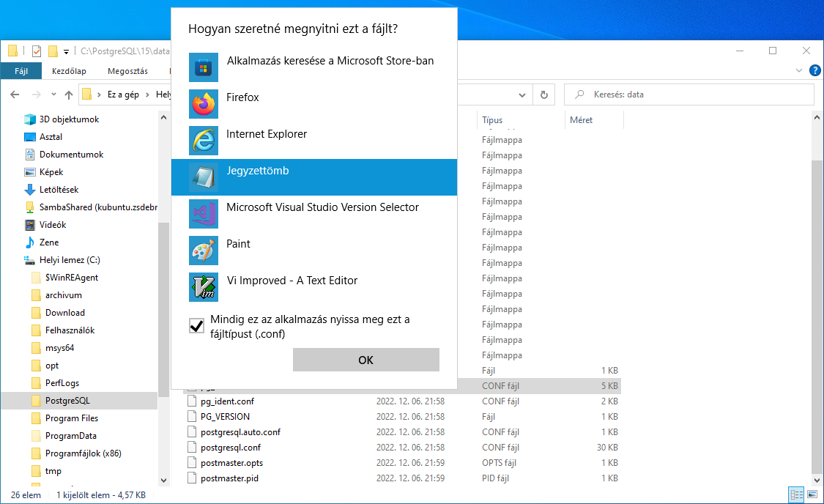Open the msys64 folder in tree
The width and height of the screenshot is (824, 504).
(x=59, y=348)
